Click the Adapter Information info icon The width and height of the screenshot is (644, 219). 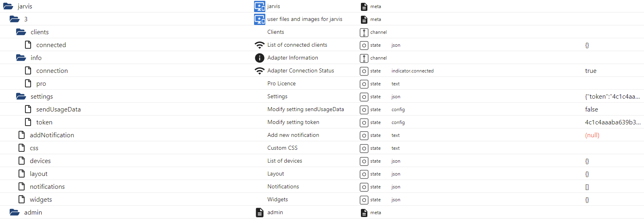[259, 58]
